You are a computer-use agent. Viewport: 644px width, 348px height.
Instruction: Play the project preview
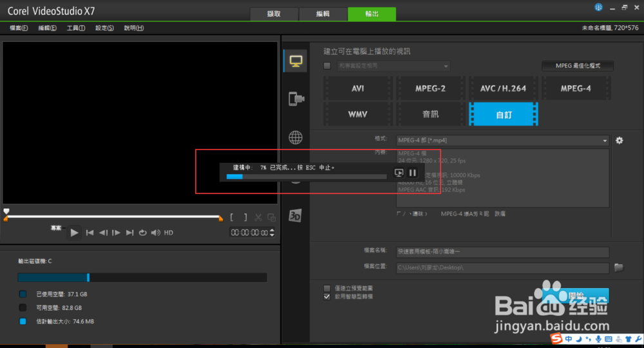[74, 233]
